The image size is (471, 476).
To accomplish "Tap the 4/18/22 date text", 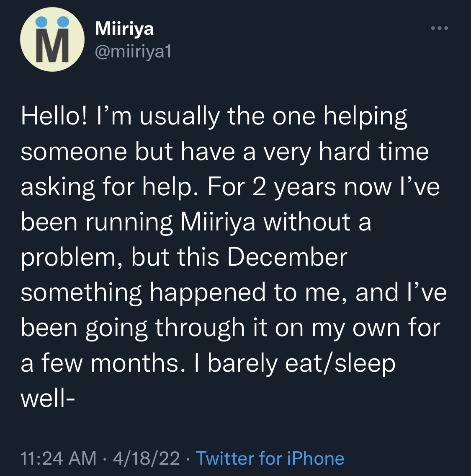I will (146, 458).
